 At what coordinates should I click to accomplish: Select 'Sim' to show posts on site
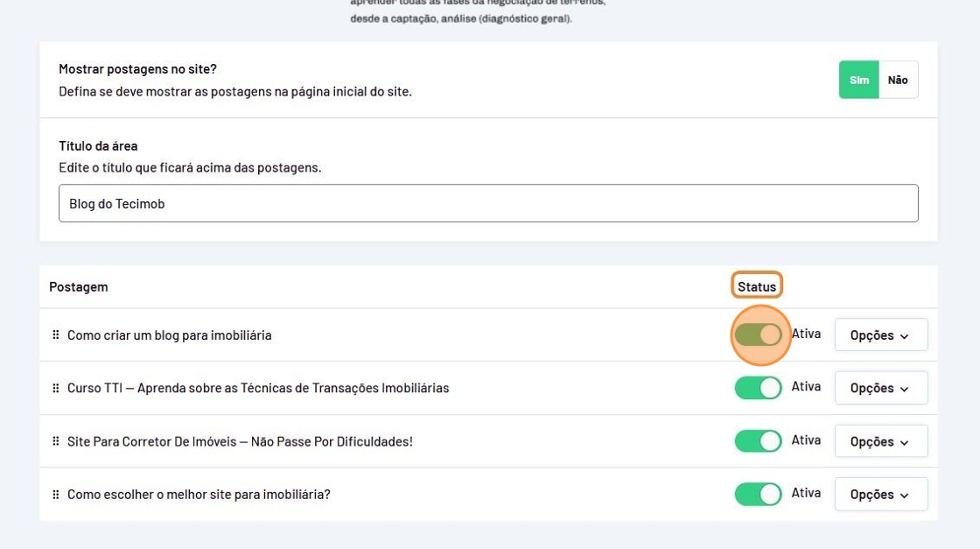(859, 80)
